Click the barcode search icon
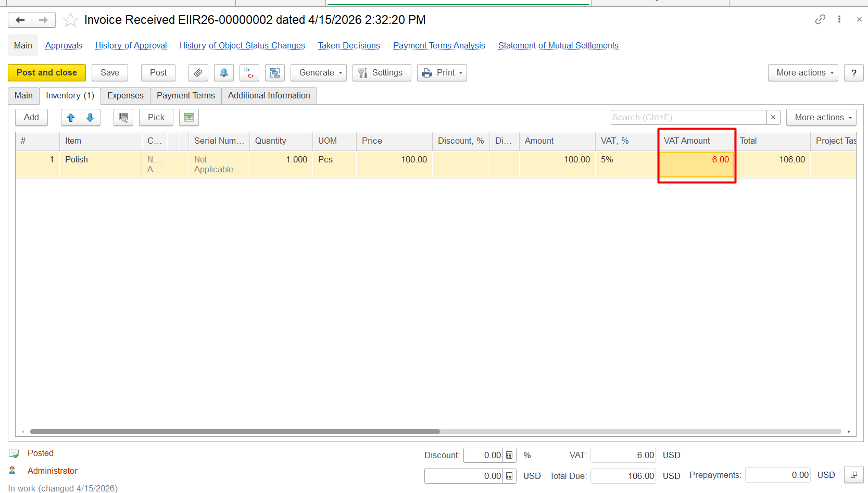The image size is (868, 493). pos(123,118)
